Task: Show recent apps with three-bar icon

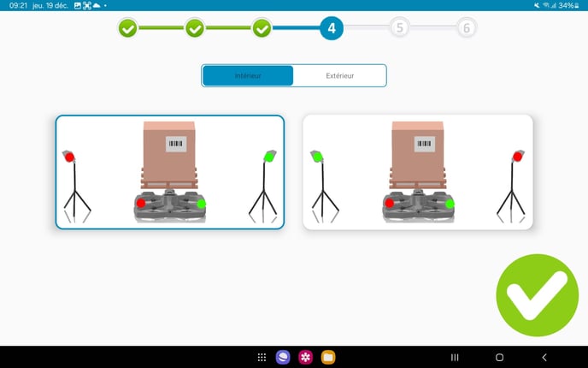Action: pos(455,357)
